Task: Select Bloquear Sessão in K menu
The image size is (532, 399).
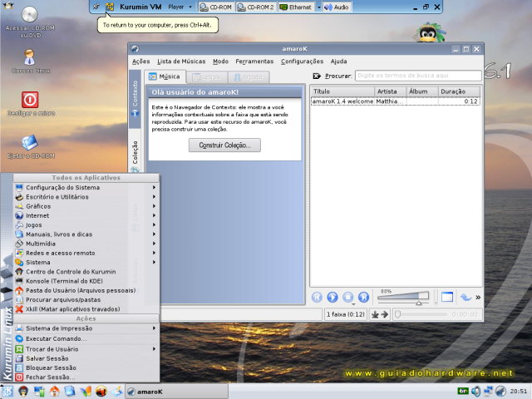Action: pos(86,367)
